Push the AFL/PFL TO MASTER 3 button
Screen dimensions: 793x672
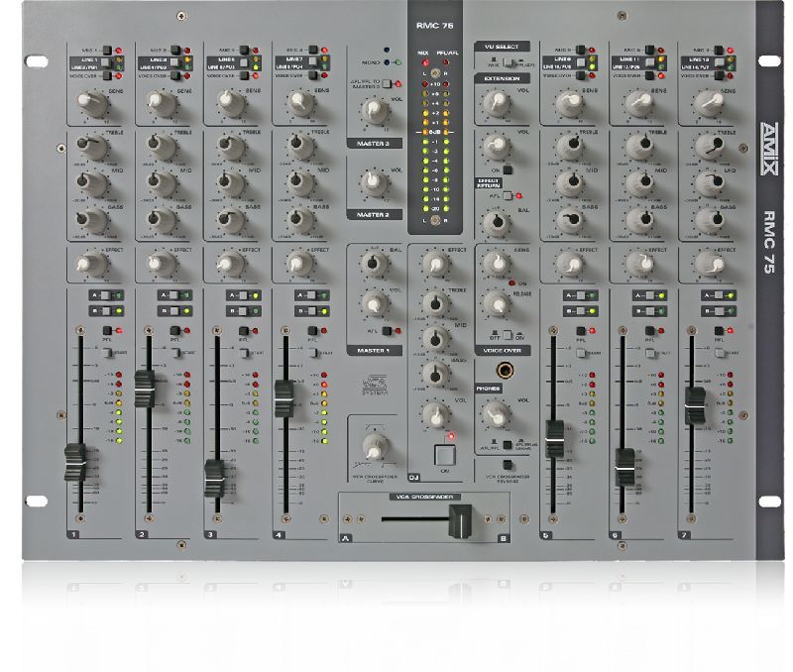[x=387, y=83]
